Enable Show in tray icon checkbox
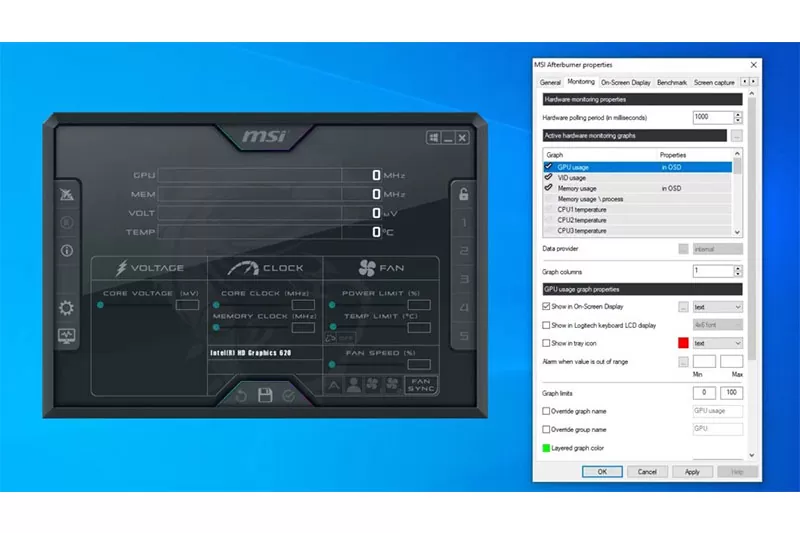Viewport: 800px width, 533px height. click(546, 343)
